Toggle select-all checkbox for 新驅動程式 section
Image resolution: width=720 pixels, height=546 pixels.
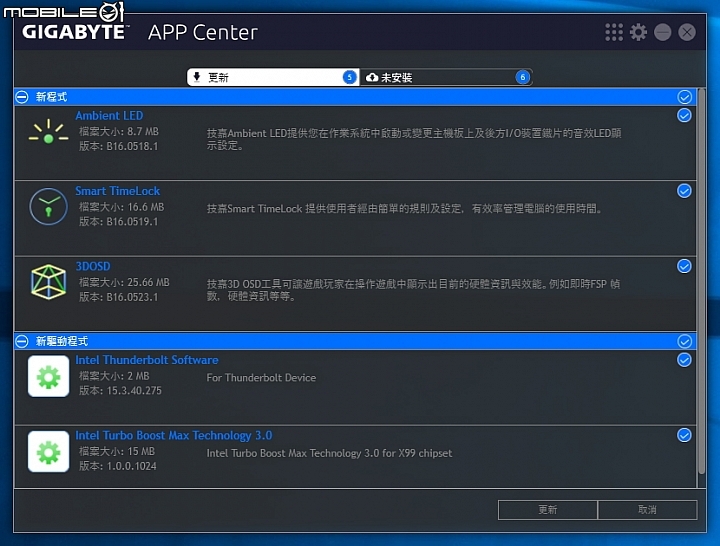[x=684, y=341]
